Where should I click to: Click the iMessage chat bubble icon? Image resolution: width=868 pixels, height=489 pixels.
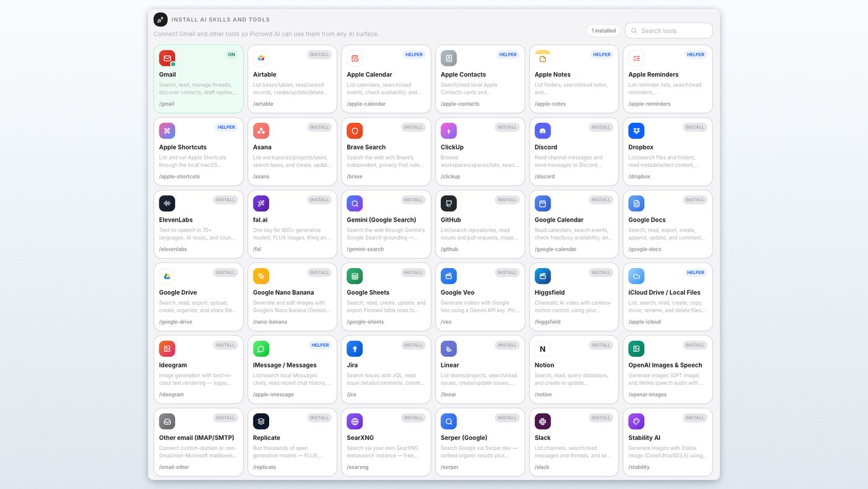tap(261, 349)
